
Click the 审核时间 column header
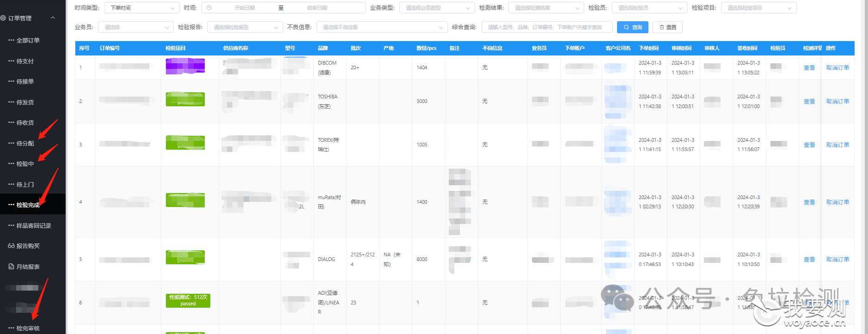click(x=682, y=48)
